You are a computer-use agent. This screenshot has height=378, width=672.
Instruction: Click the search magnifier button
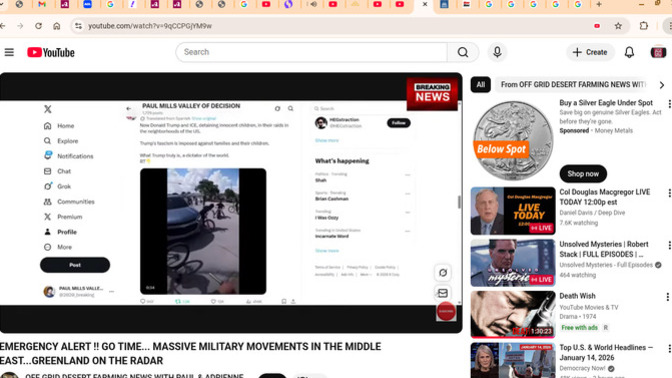pyautogui.click(x=463, y=52)
